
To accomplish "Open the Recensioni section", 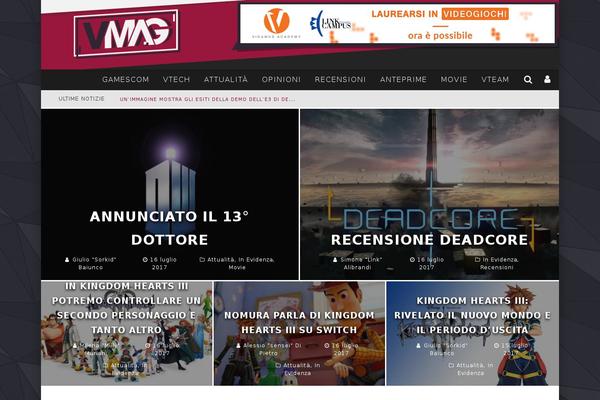I will click(340, 80).
